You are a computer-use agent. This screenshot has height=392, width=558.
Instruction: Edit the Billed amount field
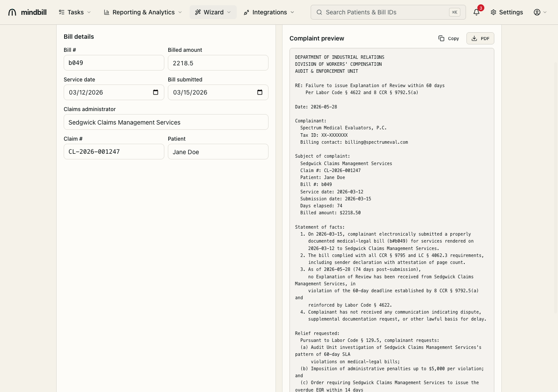click(x=218, y=63)
